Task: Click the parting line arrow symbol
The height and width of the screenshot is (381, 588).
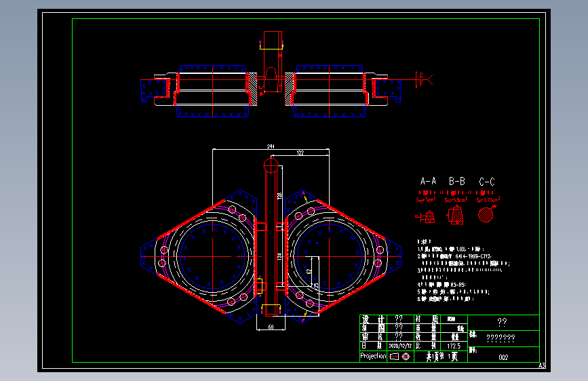Action: click(424, 79)
